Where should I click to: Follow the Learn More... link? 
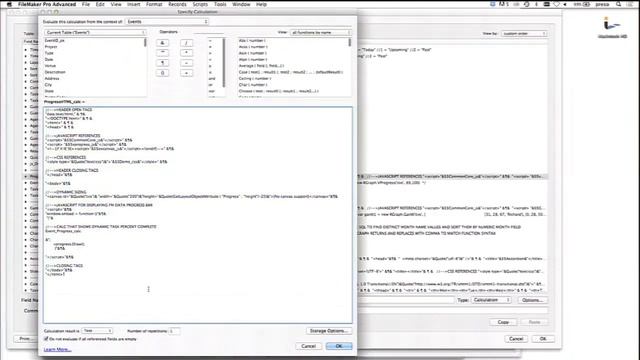[58, 349]
